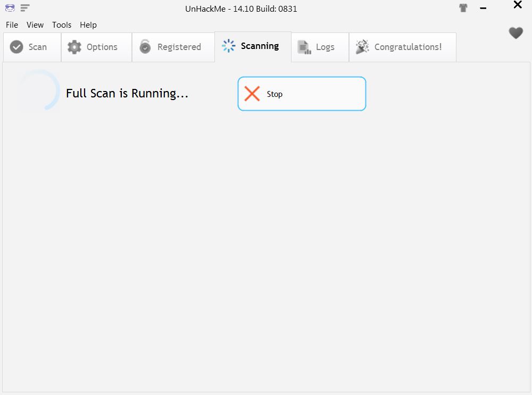Click the UnHackMe mask app icon
Screen dimensions: 532x395
tap(10, 8)
